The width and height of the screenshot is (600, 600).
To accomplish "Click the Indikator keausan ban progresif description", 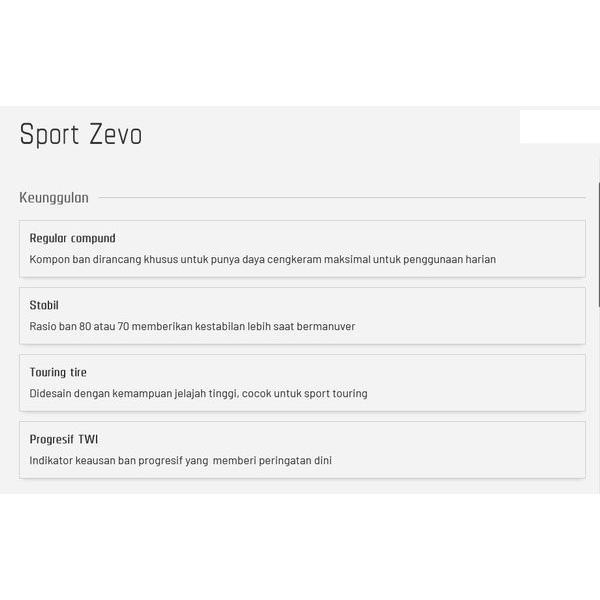I will 180,460.
